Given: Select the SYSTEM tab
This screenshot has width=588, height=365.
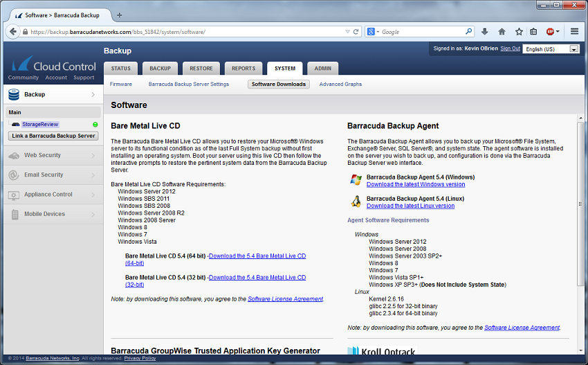Looking at the screenshot, I should (x=285, y=69).
